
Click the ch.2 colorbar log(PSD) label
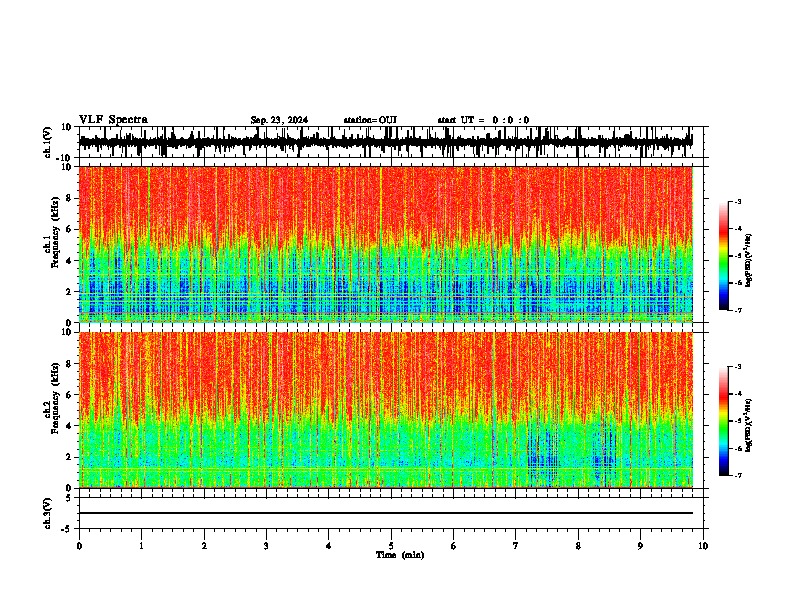tap(749, 425)
